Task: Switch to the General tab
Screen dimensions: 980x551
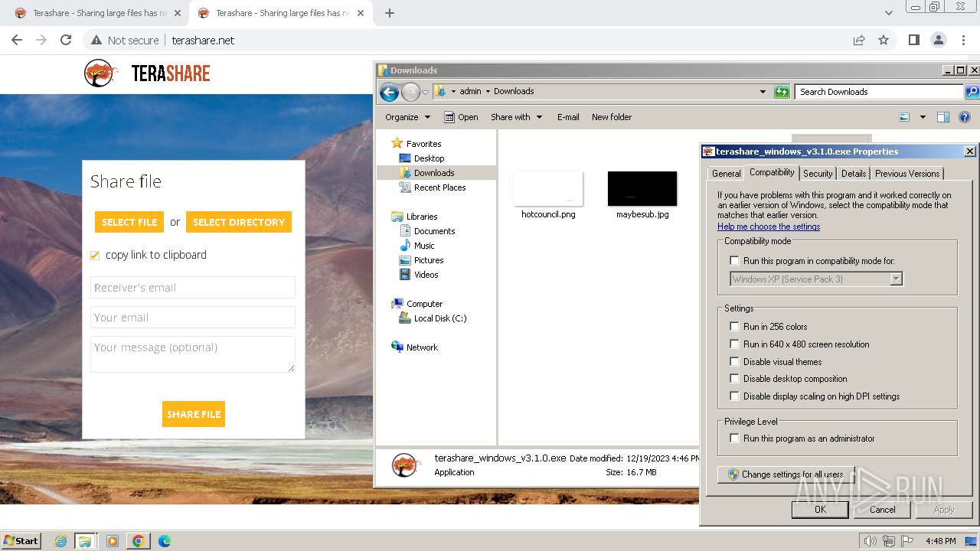Action: (726, 174)
